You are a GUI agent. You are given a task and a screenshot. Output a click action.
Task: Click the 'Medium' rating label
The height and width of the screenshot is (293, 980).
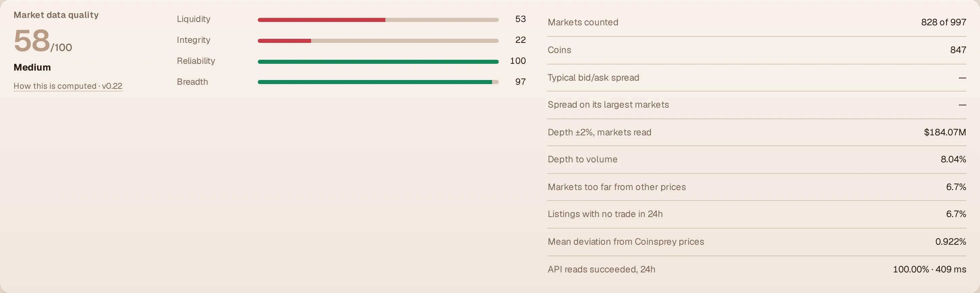(x=32, y=68)
